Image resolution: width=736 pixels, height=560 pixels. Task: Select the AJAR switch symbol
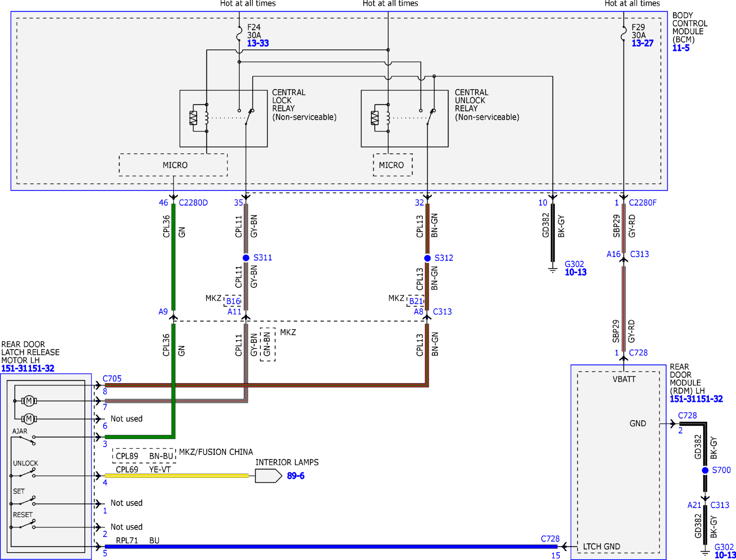27,440
